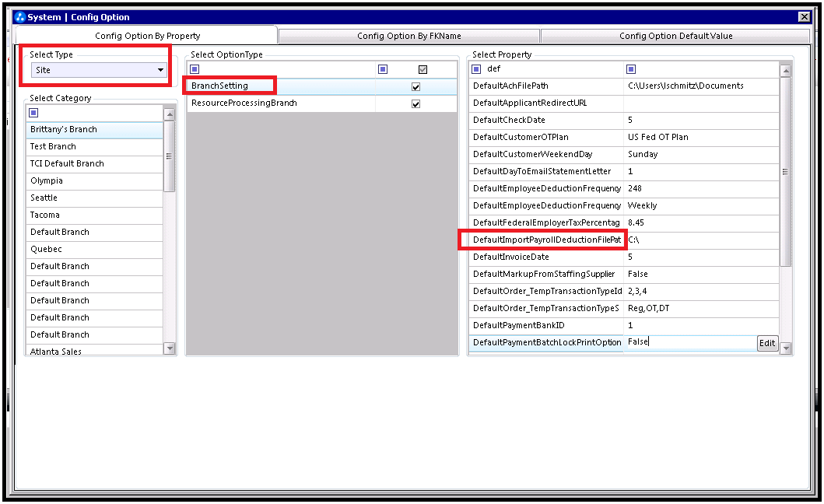Click the 'US Fed OT Plan' value cell
Viewport: 824px width, 504px height.
pos(701,137)
